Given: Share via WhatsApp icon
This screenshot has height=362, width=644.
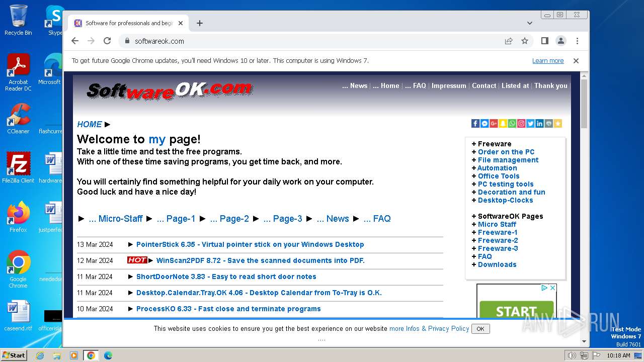Looking at the screenshot, I should (512, 124).
